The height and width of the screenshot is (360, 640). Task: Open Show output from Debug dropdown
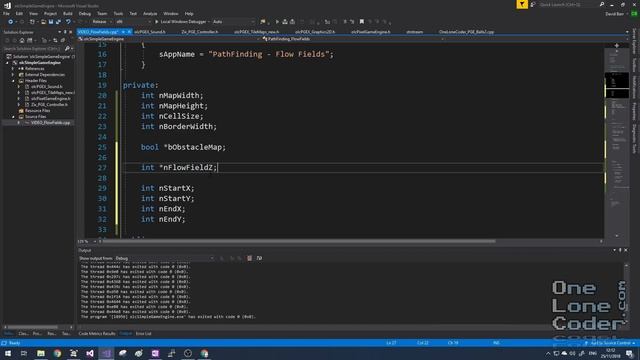[x=164, y=258]
